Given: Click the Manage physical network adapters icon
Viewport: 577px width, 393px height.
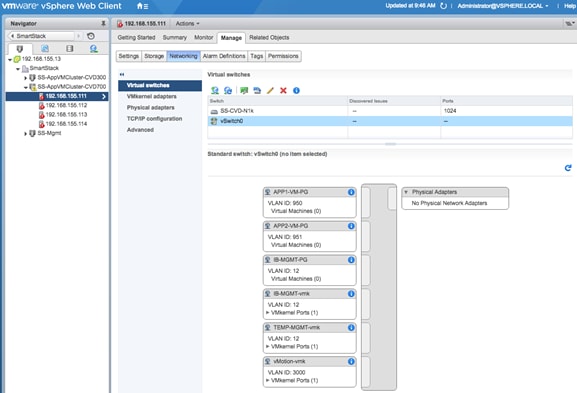Looking at the screenshot, I should [228, 91].
